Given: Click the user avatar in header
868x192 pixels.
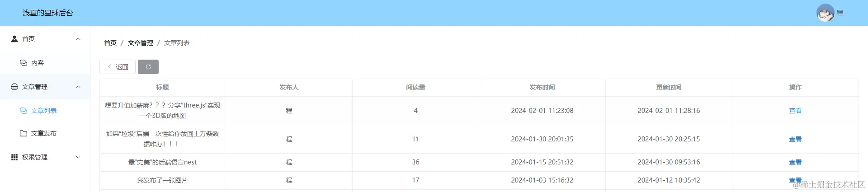Looking at the screenshot, I should click(x=825, y=13).
